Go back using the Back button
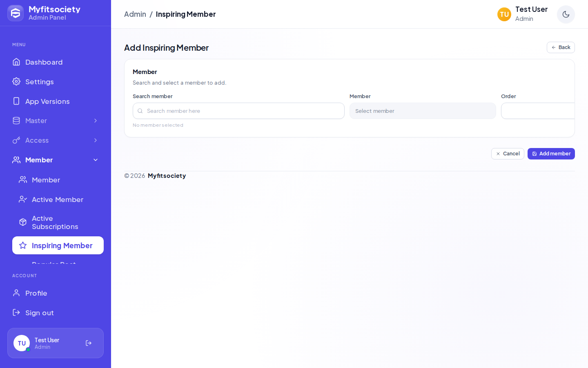 [x=561, y=47]
